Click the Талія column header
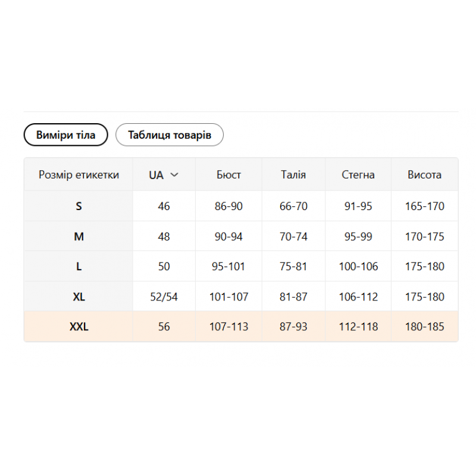Viewport: 476px width, 476px height. [293, 174]
